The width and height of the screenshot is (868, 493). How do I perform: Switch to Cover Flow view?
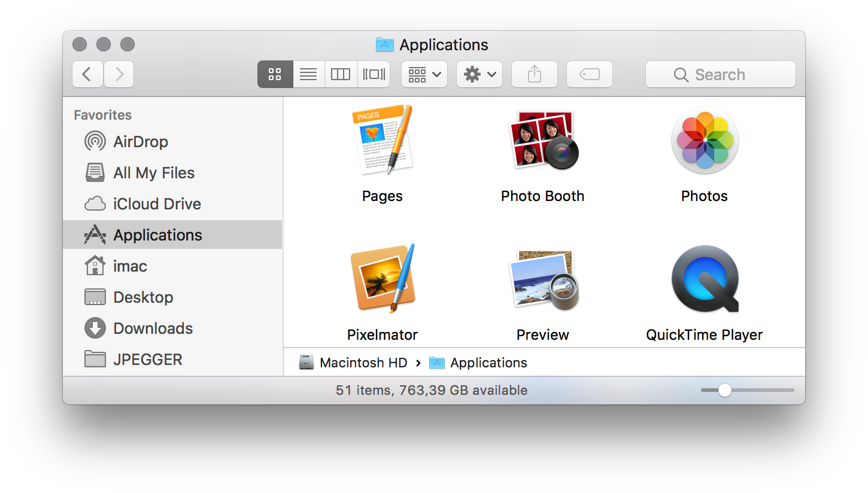[x=374, y=74]
